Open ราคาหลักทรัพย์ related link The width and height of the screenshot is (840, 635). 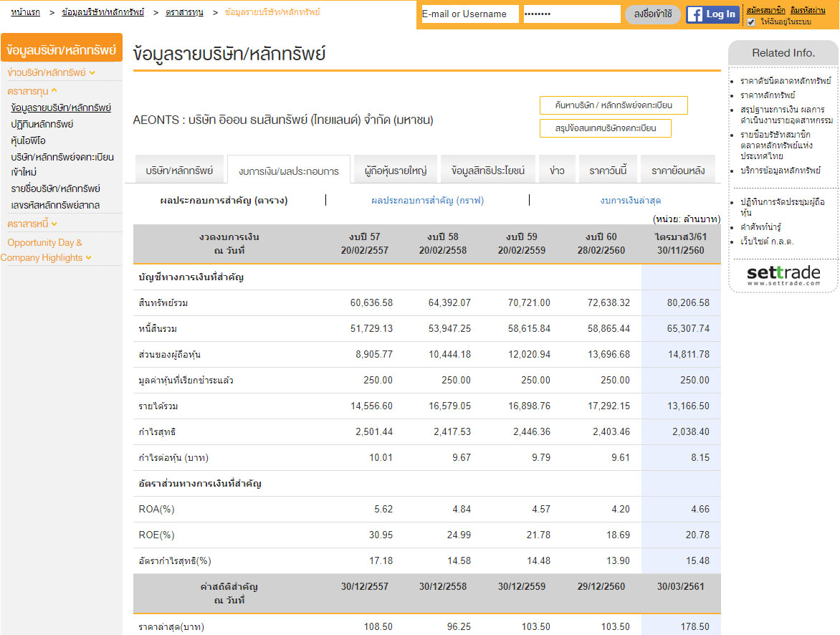(768, 95)
